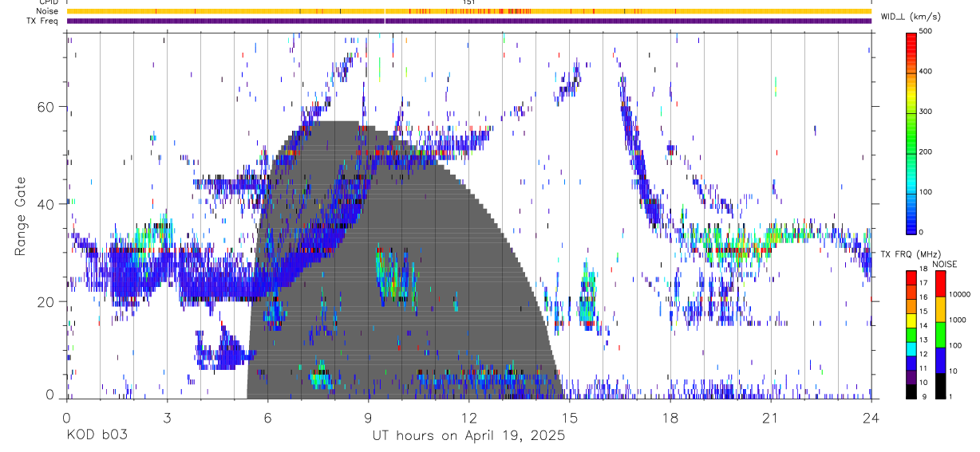Click the 'KOD b03' radar beam label
The width and height of the screenshot is (980, 452).
coord(96,436)
